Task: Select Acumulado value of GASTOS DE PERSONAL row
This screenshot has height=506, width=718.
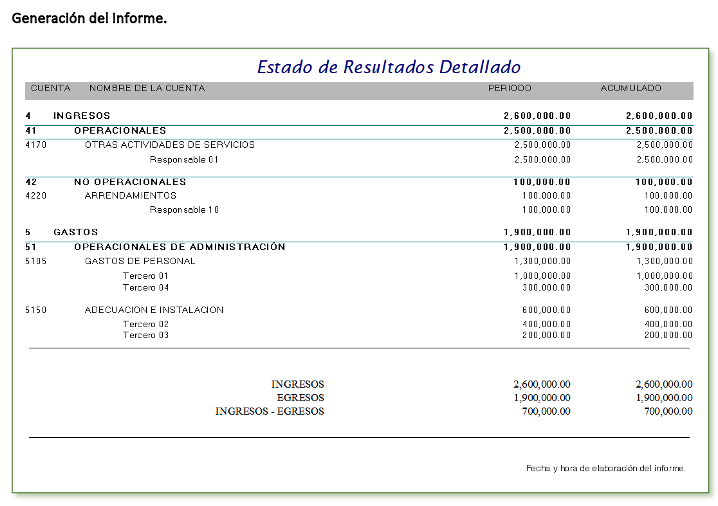Action: pyautogui.click(x=664, y=261)
